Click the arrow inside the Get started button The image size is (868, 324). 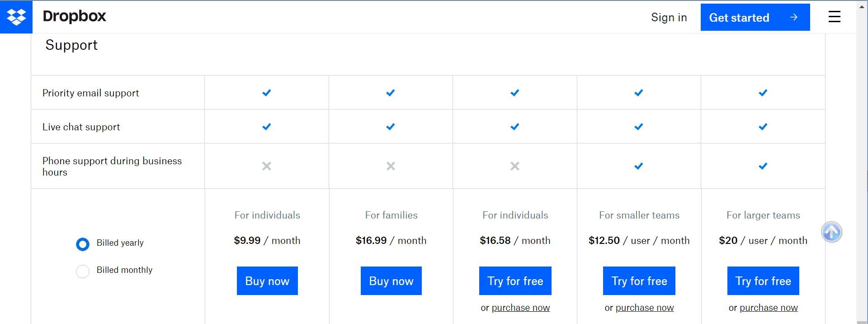point(793,18)
